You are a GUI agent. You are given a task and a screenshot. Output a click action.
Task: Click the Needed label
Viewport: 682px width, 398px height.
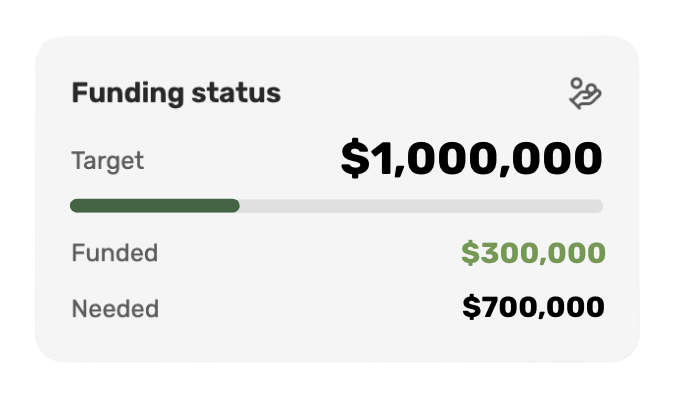(x=115, y=309)
